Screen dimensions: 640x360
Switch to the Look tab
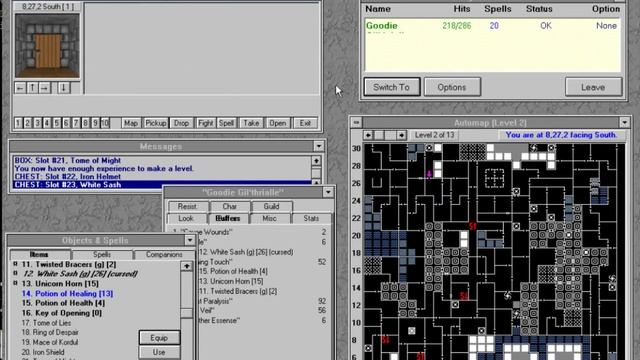click(x=186, y=218)
